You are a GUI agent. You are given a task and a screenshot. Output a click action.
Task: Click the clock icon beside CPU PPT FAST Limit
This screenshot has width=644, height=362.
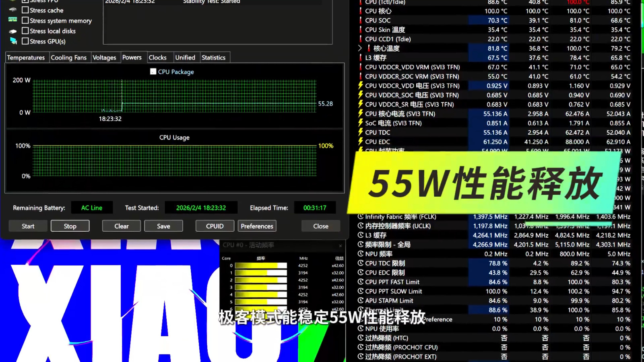coord(361,282)
